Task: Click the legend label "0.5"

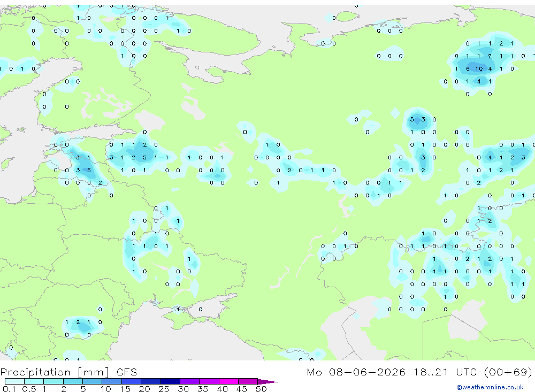Action: click(29, 389)
